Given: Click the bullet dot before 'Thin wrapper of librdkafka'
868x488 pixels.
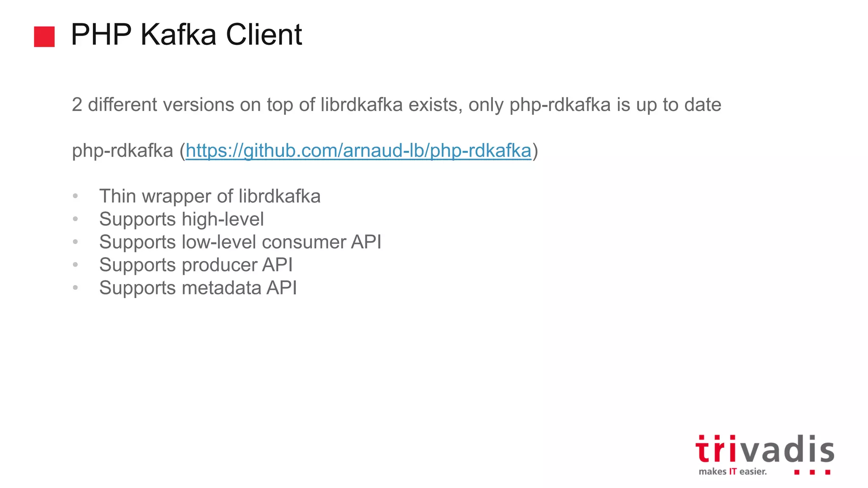Looking at the screenshot, I should (75, 196).
